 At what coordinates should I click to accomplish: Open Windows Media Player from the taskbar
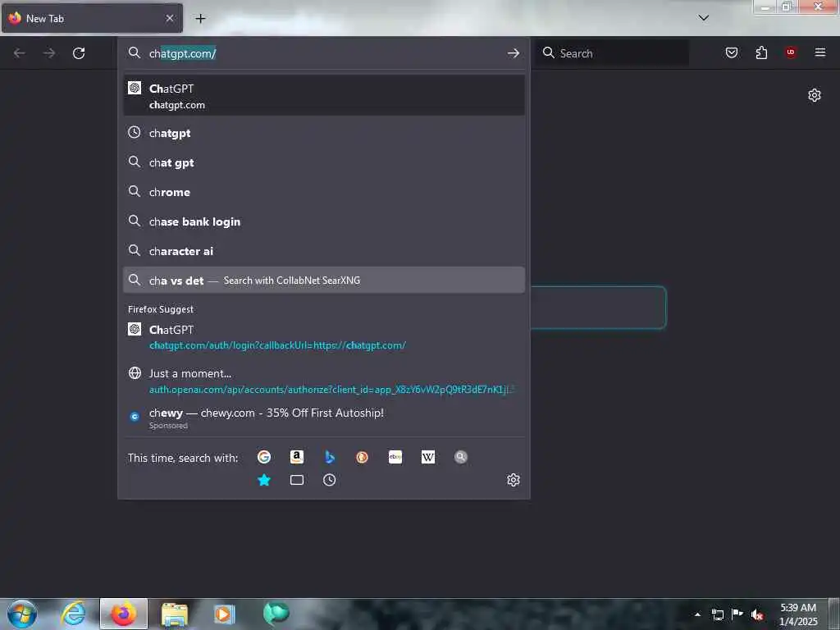pyautogui.click(x=225, y=614)
